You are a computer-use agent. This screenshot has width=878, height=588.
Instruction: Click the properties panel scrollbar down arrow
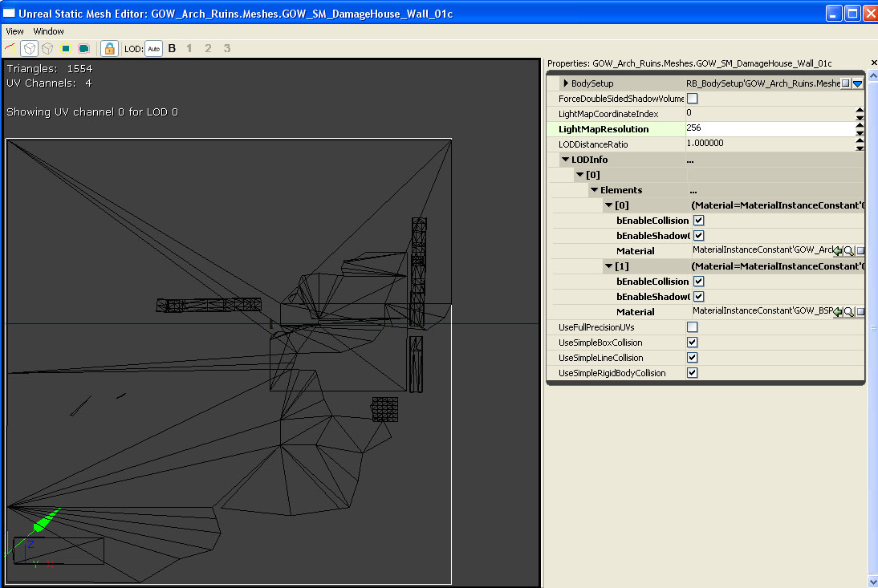tap(873, 582)
